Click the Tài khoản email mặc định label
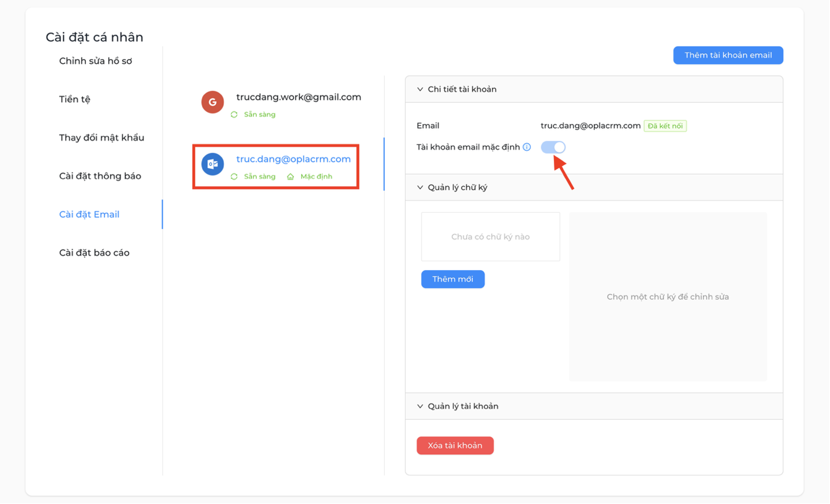This screenshot has width=830, height=504. 468,147
